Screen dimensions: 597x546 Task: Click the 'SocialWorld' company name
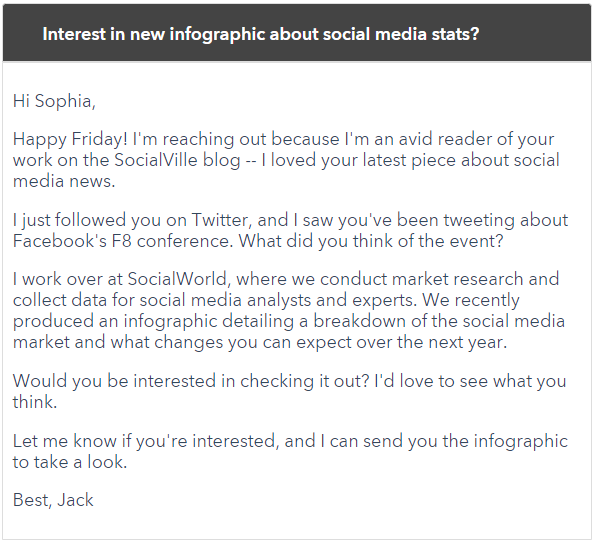click(177, 279)
